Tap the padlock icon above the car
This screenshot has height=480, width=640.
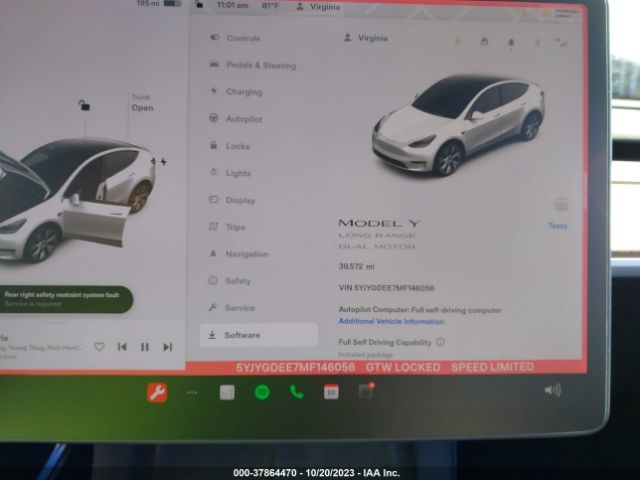(x=84, y=105)
